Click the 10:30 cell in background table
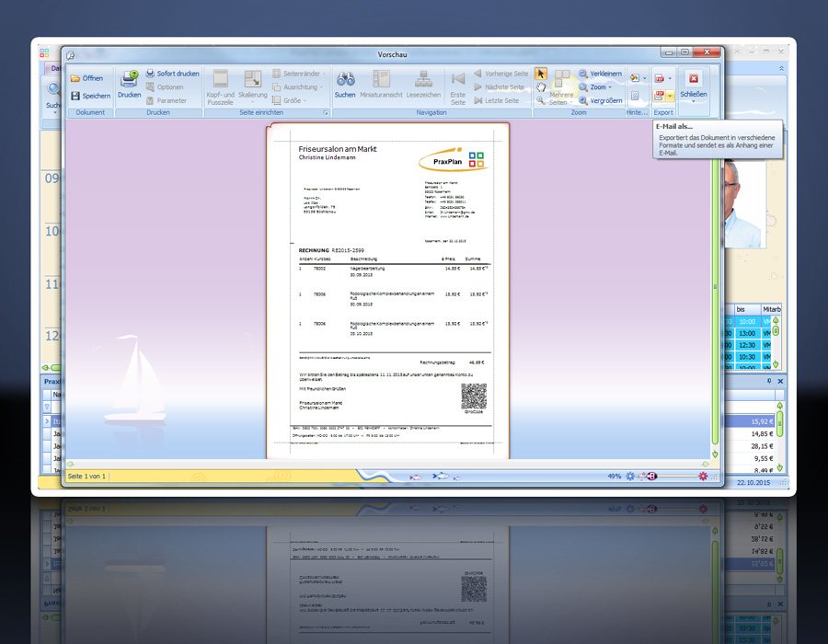Image resolution: width=828 pixels, height=644 pixels. point(747,356)
